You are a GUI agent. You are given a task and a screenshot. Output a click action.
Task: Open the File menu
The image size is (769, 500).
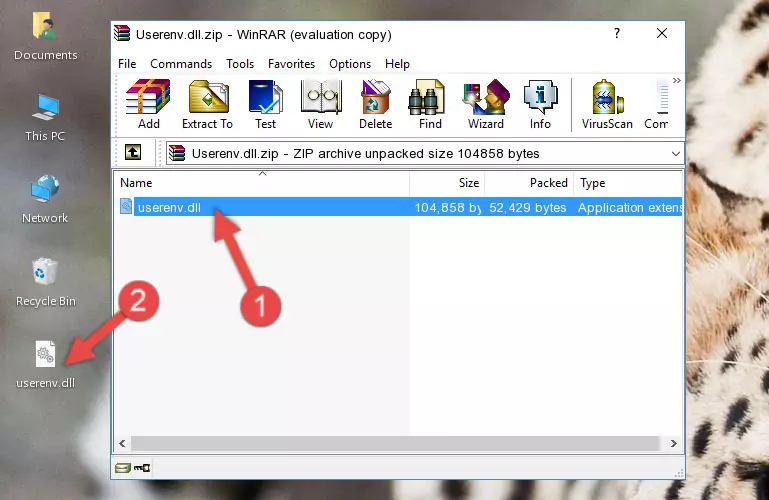pos(127,64)
